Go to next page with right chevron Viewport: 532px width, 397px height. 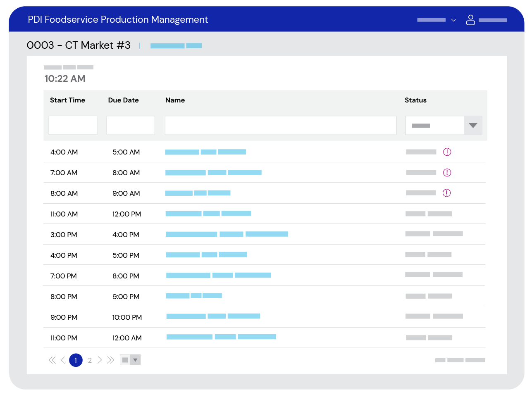pyautogui.click(x=100, y=360)
